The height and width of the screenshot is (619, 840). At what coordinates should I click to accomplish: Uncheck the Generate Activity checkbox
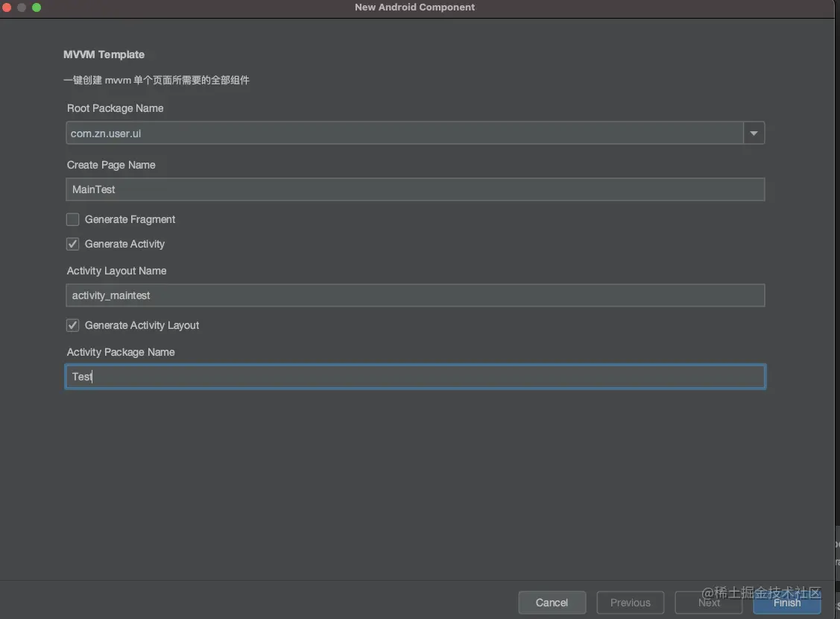tap(73, 244)
